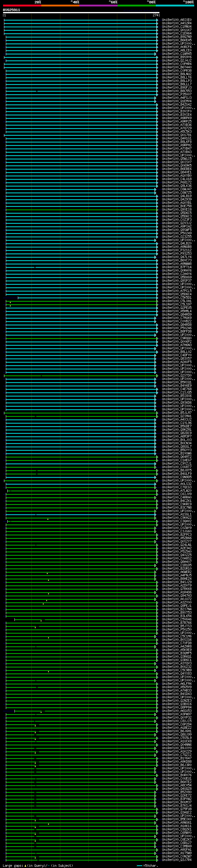197x868 pixels.
Task: Open hit UniRef100_C1EH64
Action: click(x=177, y=33)
